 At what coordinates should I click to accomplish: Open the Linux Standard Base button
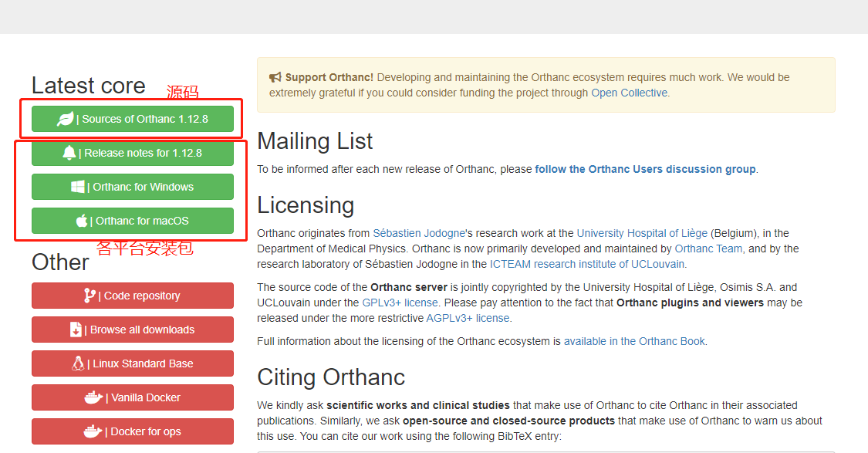132,363
